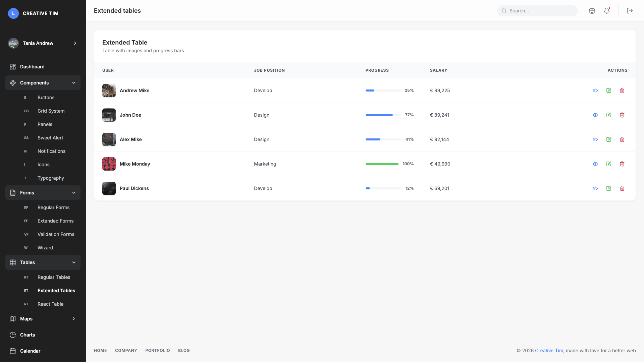Expand the Maps section
Viewport: 644px width, 362px height.
[x=74, y=318]
